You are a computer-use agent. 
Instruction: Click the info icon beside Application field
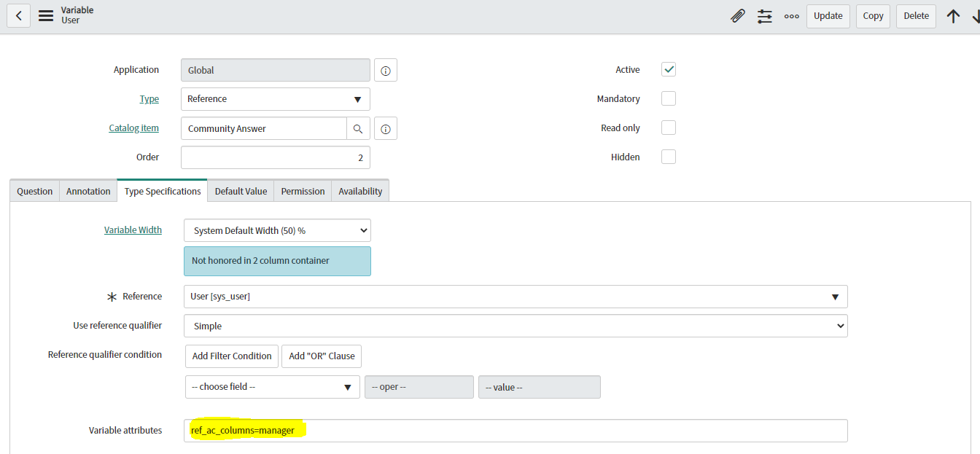385,70
